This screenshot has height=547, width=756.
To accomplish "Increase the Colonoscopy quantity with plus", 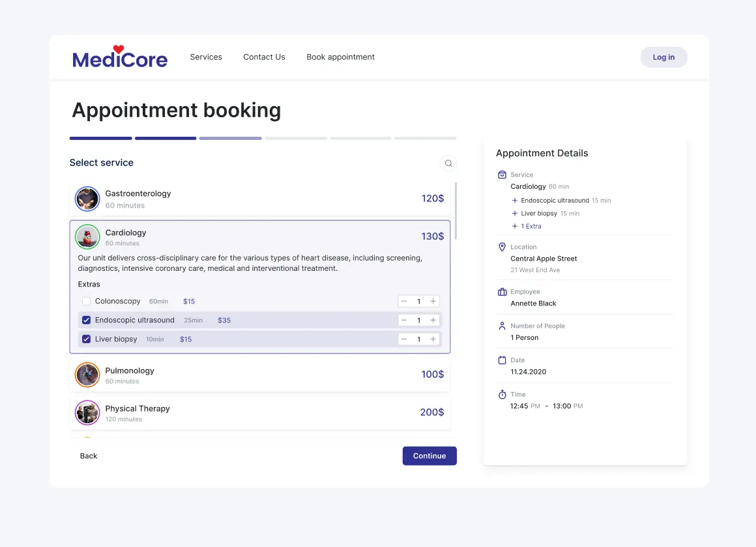I will [433, 302].
